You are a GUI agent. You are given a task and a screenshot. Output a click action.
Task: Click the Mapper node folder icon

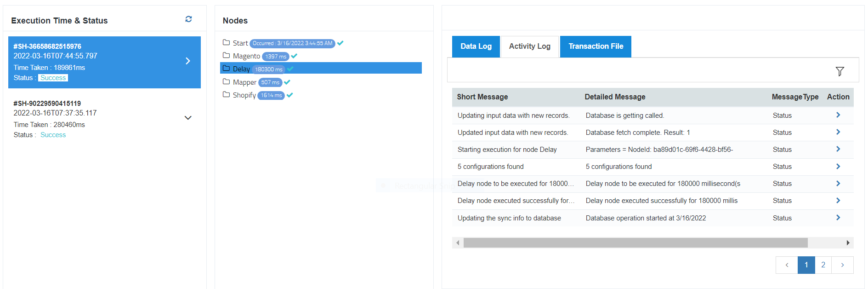(x=226, y=82)
